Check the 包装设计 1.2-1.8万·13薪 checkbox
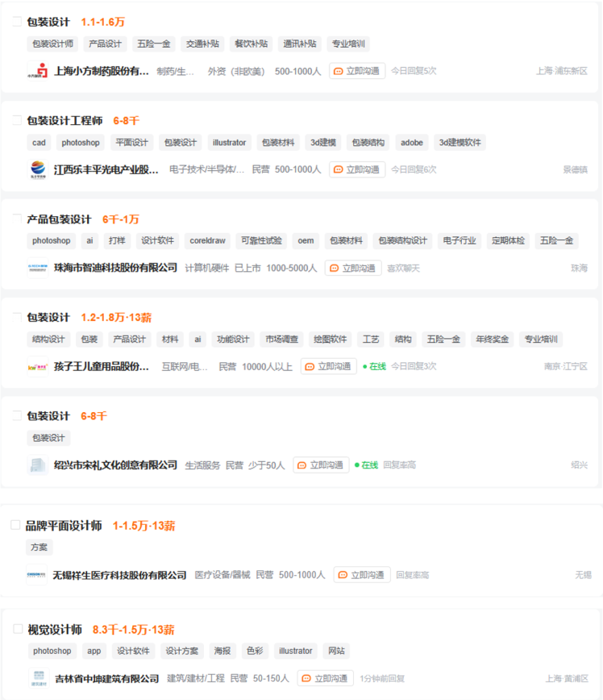This screenshot has width=603, height=700. (x=17, y=317)
